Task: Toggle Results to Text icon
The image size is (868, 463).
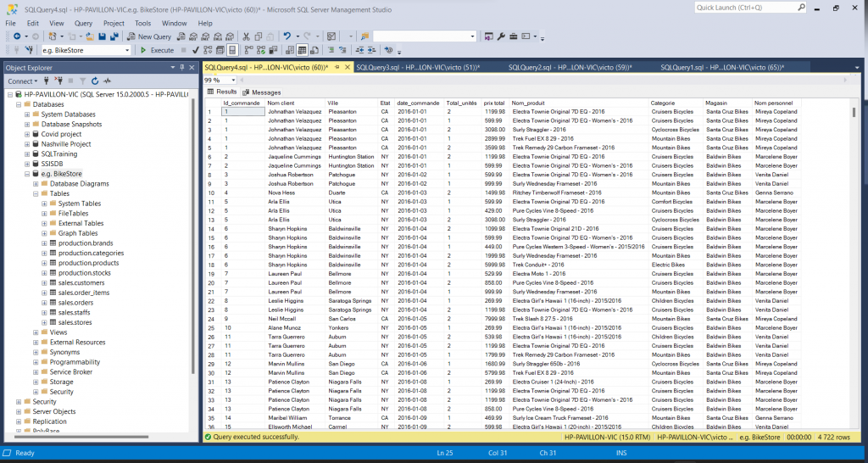Action: coord(290,50)
